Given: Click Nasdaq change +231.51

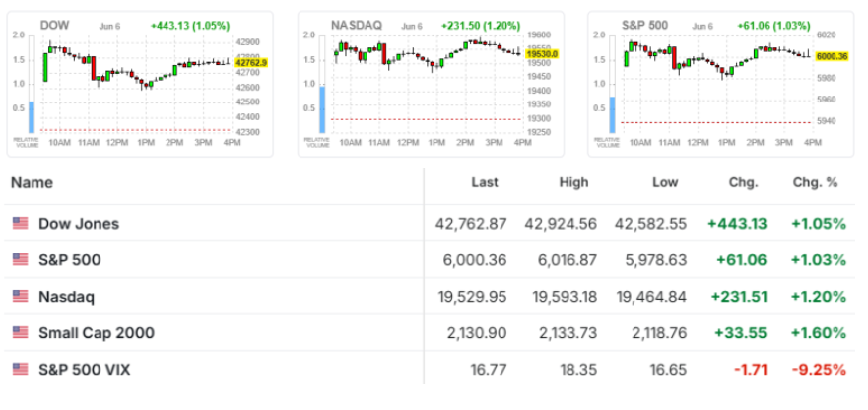Looking at the screenshot, I should point(739,297).
